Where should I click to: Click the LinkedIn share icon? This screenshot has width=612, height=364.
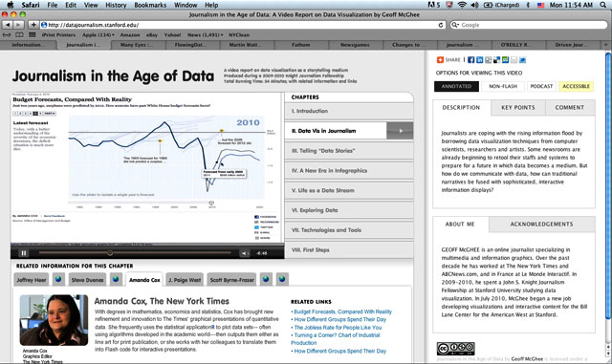[x=480, y=59]
